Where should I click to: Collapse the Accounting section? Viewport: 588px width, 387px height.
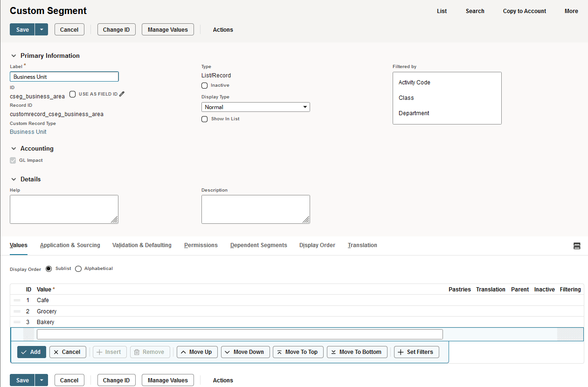click(x=14, y=148)
